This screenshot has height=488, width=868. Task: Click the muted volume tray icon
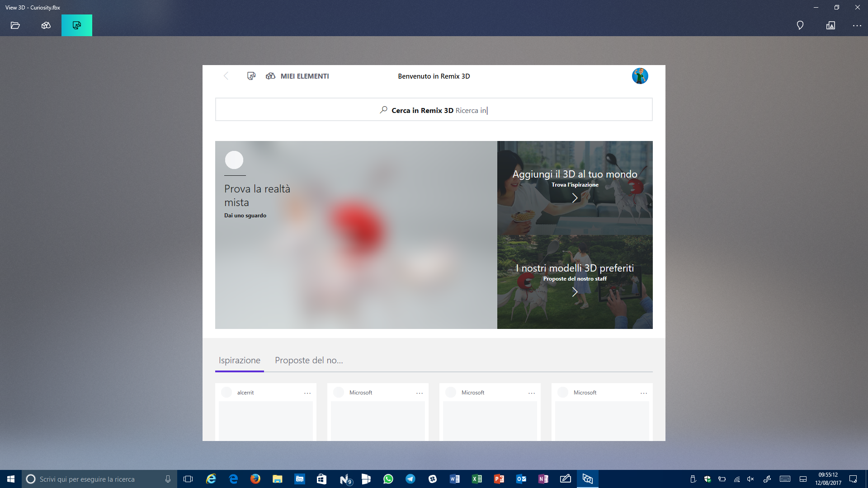point(750,479)
